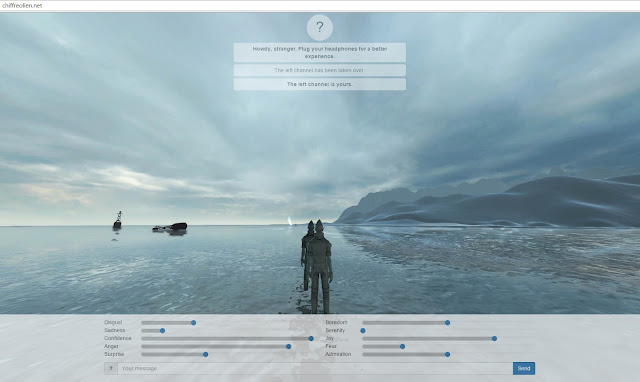The height and width of the screenshot is (382, 640).
Task: Click the 'Howdy, stranger' headphones notification
Action: [320, 52]
